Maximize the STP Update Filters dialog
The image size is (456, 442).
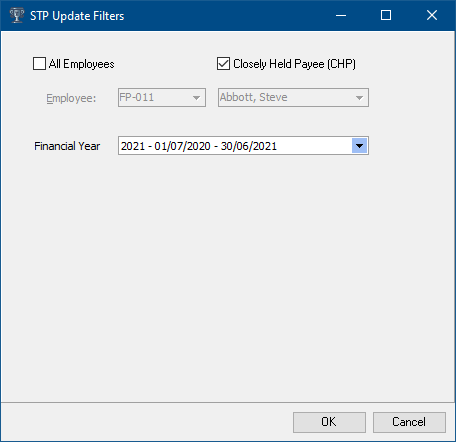coord(386,15)
